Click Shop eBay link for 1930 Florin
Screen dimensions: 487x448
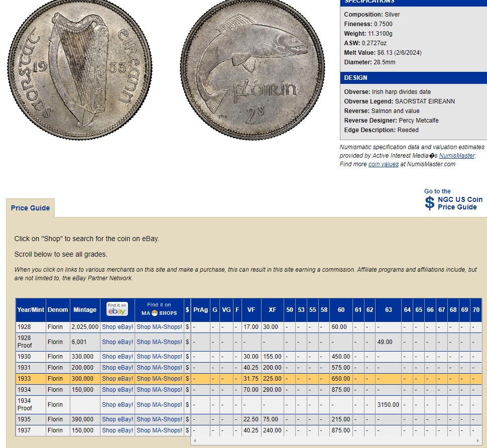(x=117, y=357)
